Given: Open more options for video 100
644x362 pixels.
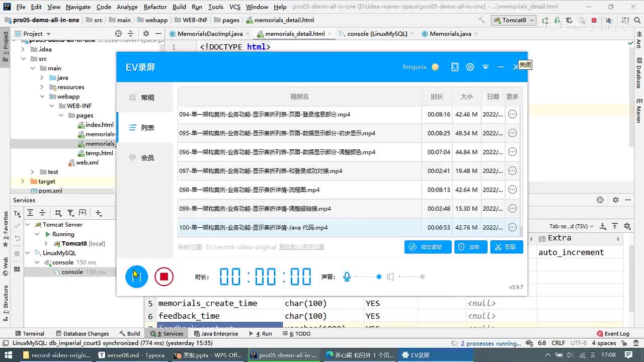Looking at the screenshot, I should click(x=512, y=227).
